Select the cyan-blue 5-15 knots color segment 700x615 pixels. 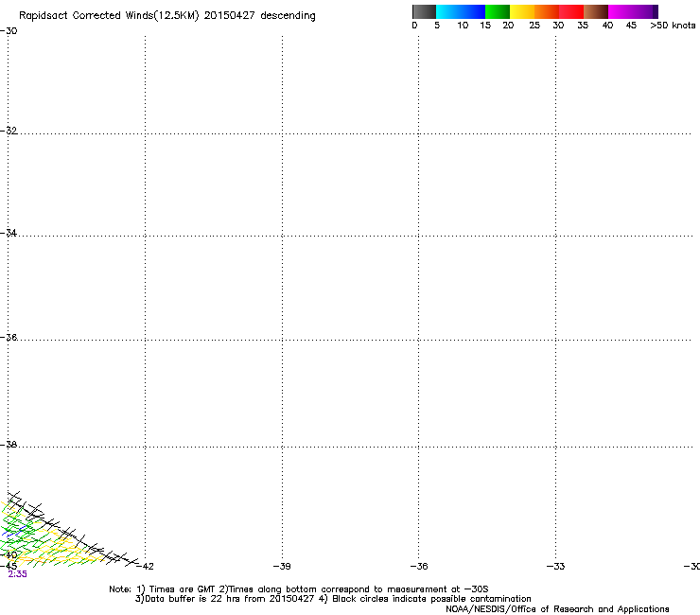461,11
